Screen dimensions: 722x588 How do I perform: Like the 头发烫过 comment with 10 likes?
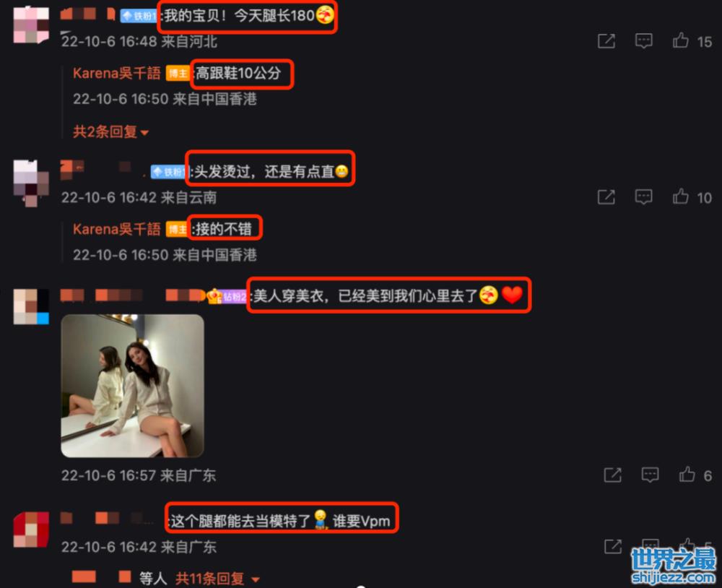pyautogui.click(x=681, y=196)
